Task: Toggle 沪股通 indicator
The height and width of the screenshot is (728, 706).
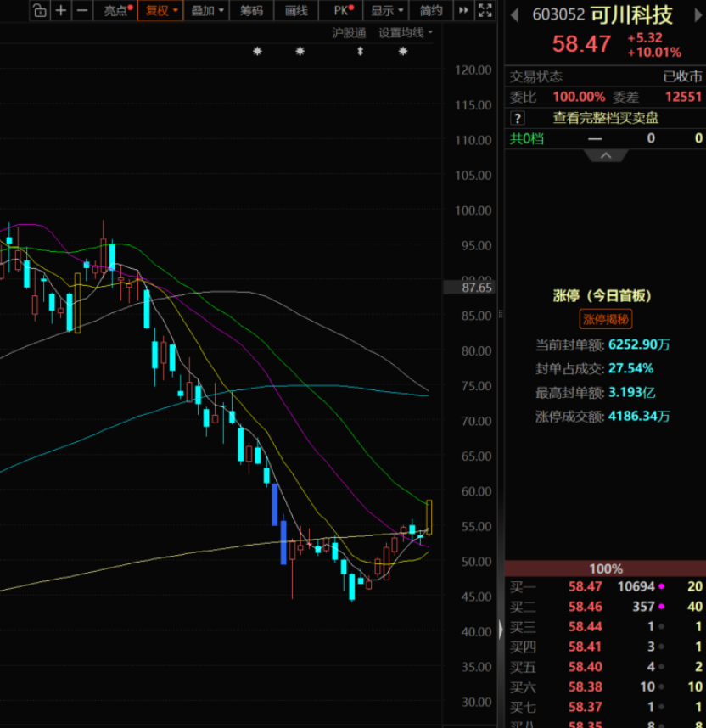Action: point(349,33)
